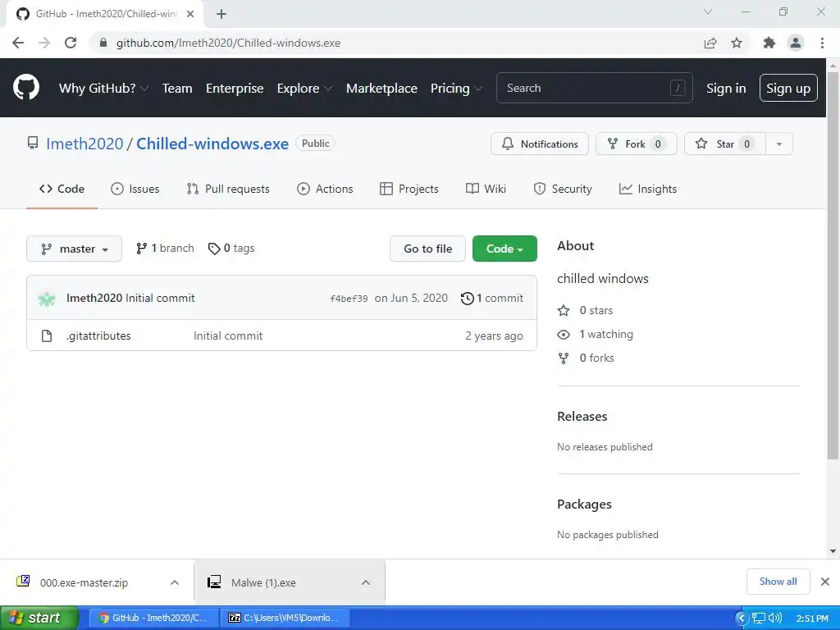Image resolution: width=840 pixels, height=630 pixels.
Task: Click Team in GitHub header
Action: pos(177,89)
